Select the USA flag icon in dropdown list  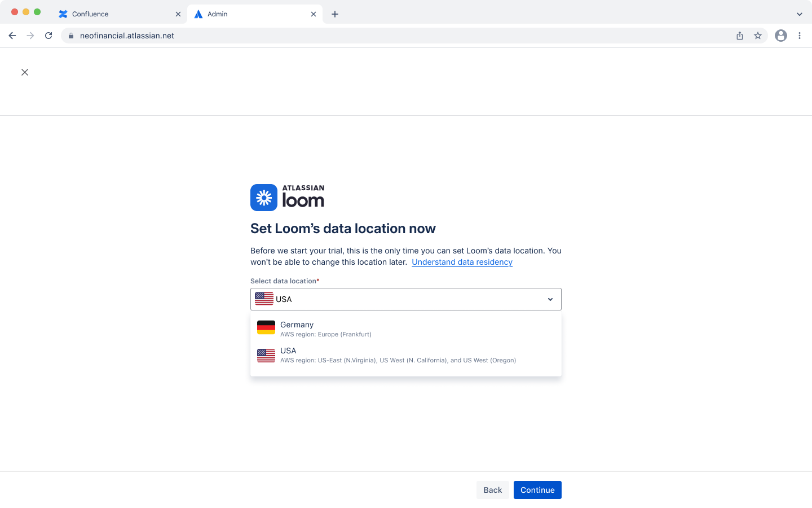(266, 355)
